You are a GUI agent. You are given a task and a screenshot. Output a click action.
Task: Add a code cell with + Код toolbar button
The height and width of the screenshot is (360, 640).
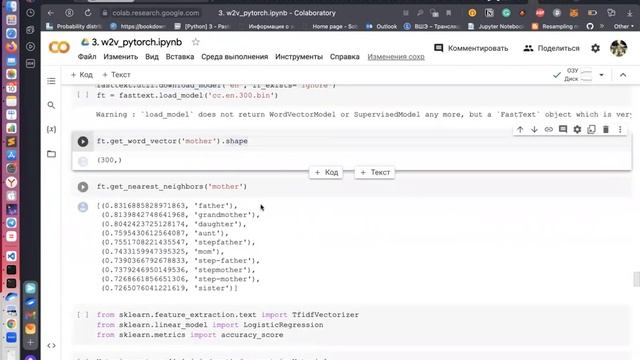pyautogui.click(x=82, y=75)
